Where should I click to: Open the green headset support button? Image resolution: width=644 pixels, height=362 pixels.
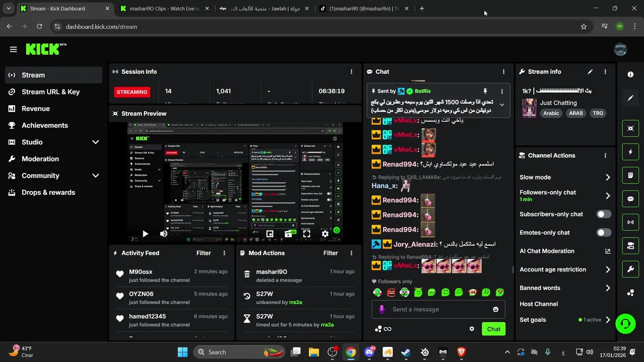625,323
